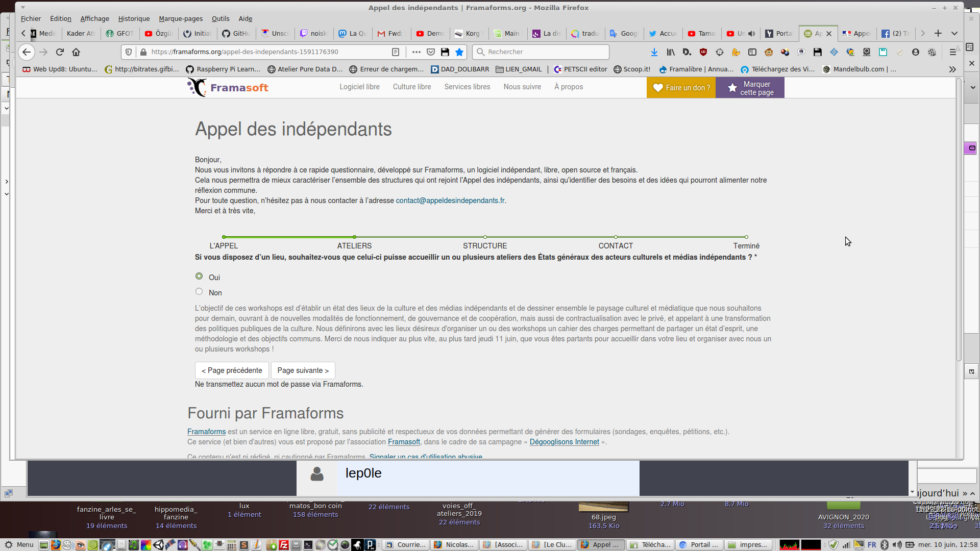Open the Firefox hamburger menu
This screenshot has width=980, height=551.
(952, 52)
